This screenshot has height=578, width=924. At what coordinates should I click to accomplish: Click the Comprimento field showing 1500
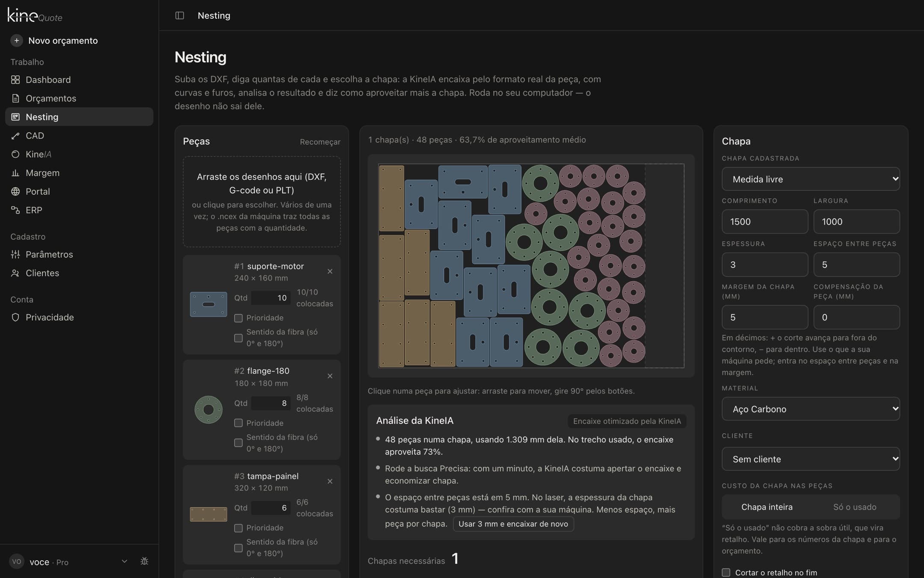765,222
